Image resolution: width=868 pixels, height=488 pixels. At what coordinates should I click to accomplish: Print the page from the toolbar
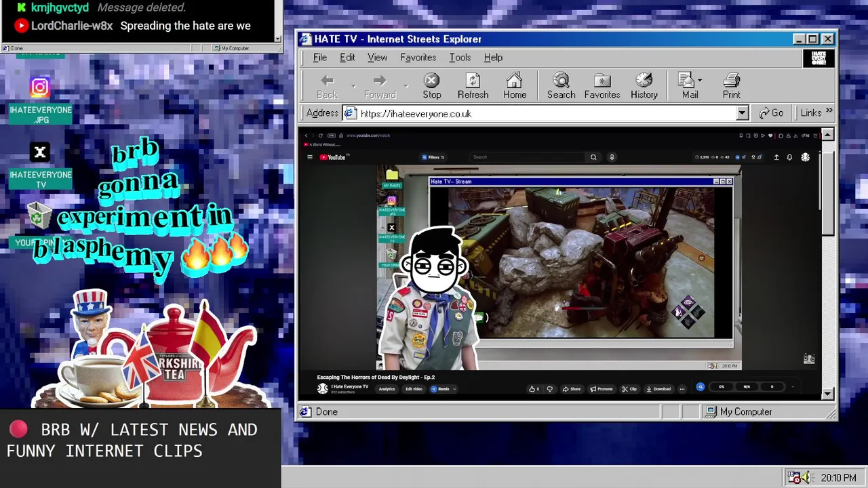pyautogui.click(x=731, y=87)
